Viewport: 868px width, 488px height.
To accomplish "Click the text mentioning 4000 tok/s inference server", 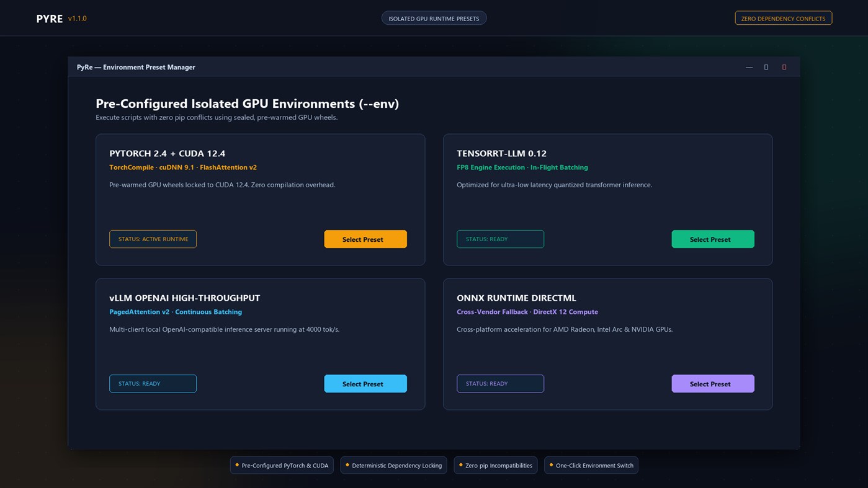I will tap(225, 329).
